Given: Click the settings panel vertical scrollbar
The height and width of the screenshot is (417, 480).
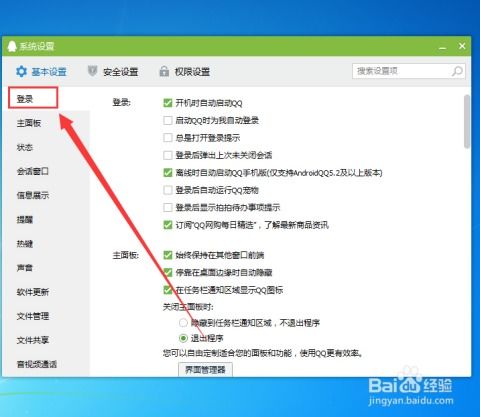Looking at the screenshot, I should 467,121.
